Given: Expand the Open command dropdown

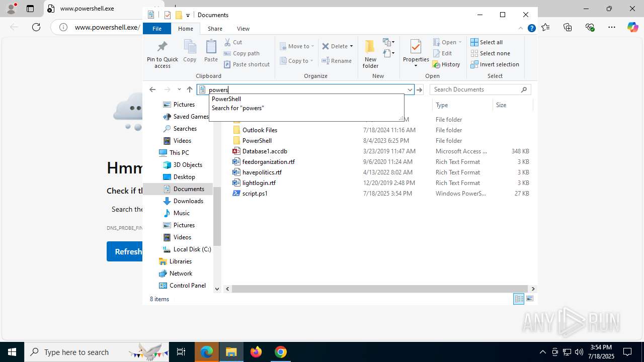Looking at the screenshot, I should point(460,42).
